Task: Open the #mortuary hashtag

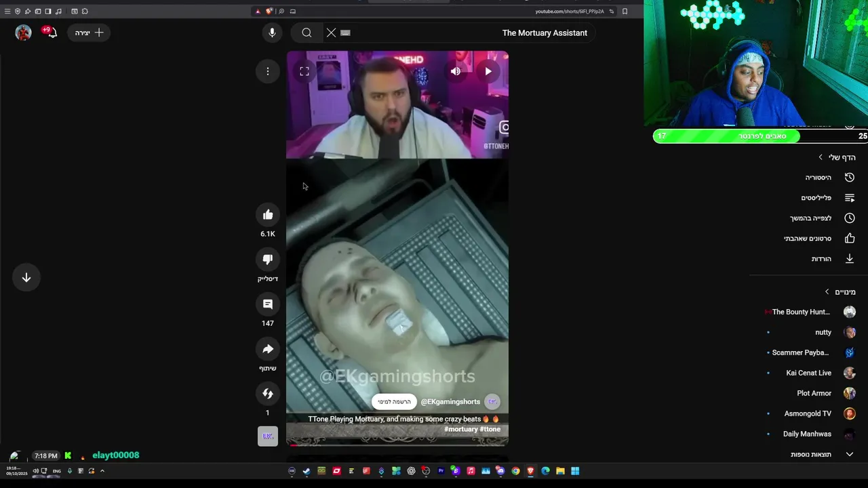Action: [461, 429]
